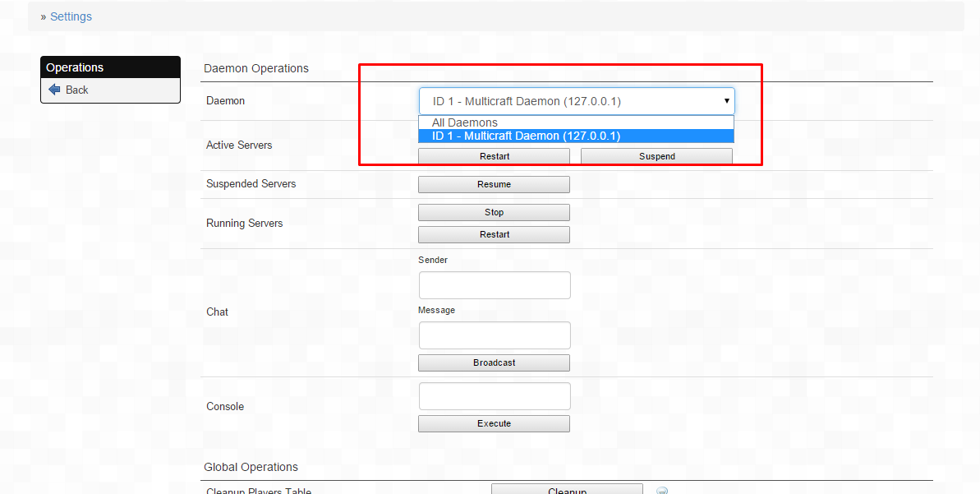Viewport: 980px width, 494px height.
Task: Restart the running servers
Action: click(494, 234)
